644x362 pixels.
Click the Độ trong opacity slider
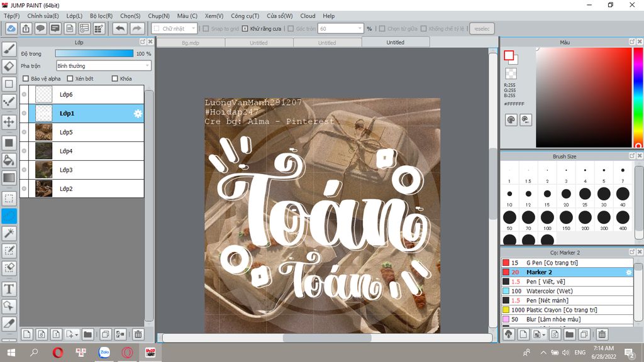click(94, 54)
